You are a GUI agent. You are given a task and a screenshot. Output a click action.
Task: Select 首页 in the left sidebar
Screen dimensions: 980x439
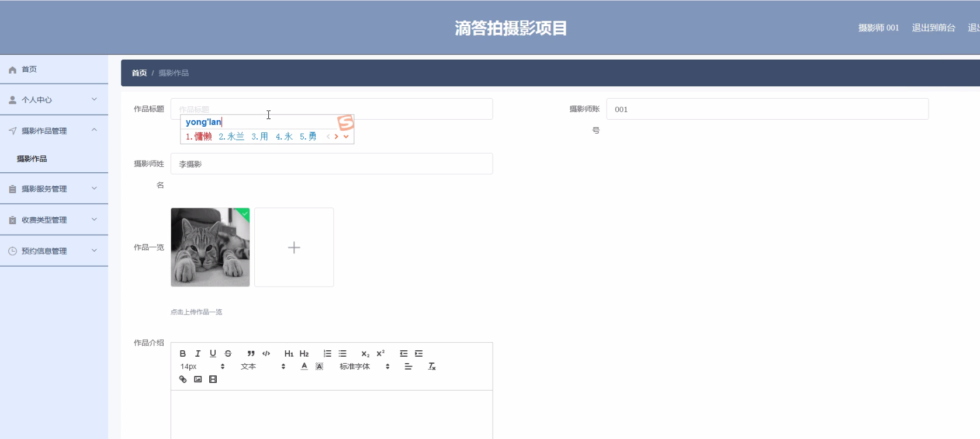[29, 69]
